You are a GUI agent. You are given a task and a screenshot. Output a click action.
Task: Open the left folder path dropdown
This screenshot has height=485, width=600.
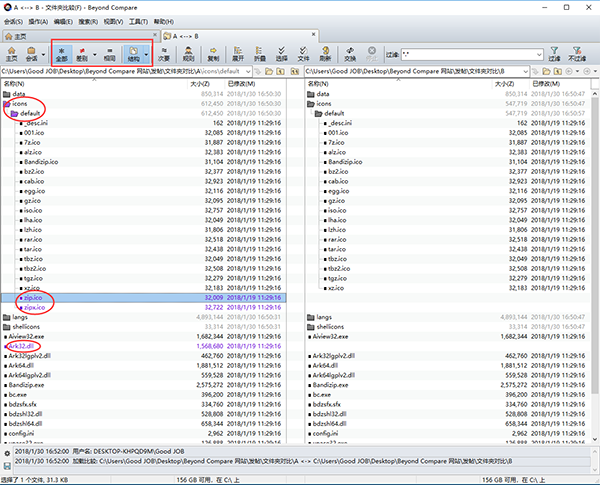pos(248,71)
